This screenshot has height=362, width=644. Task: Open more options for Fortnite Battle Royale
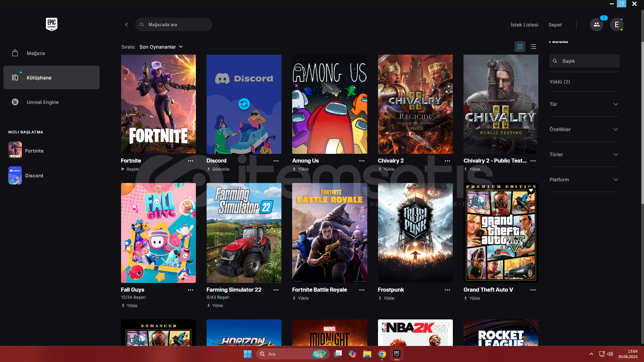(x=362, y=290)
